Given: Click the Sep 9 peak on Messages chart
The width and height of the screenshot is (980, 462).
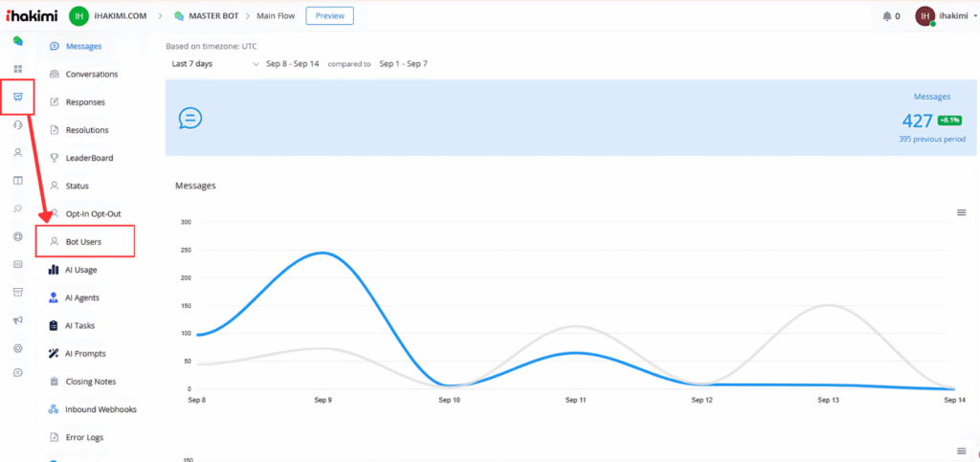Looking at the screenshot, I should [x=323, y=253].
